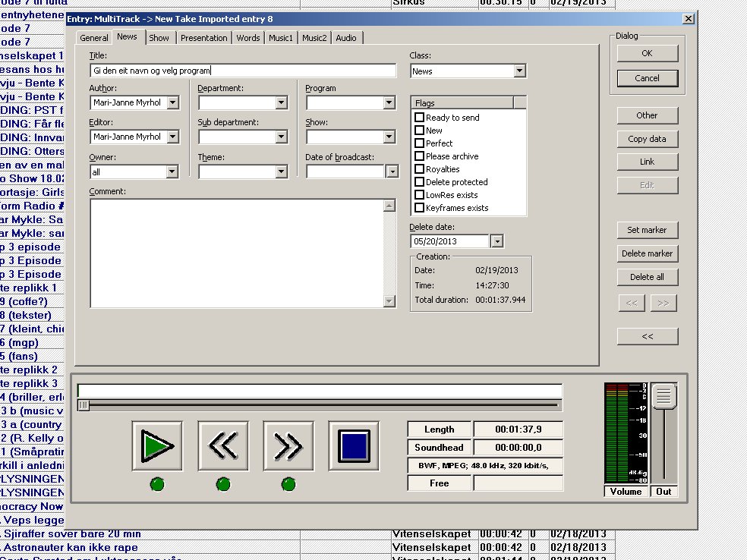The image size is (747, 560).
Task: Expand the Program dropdown
Action: point(389,102)
